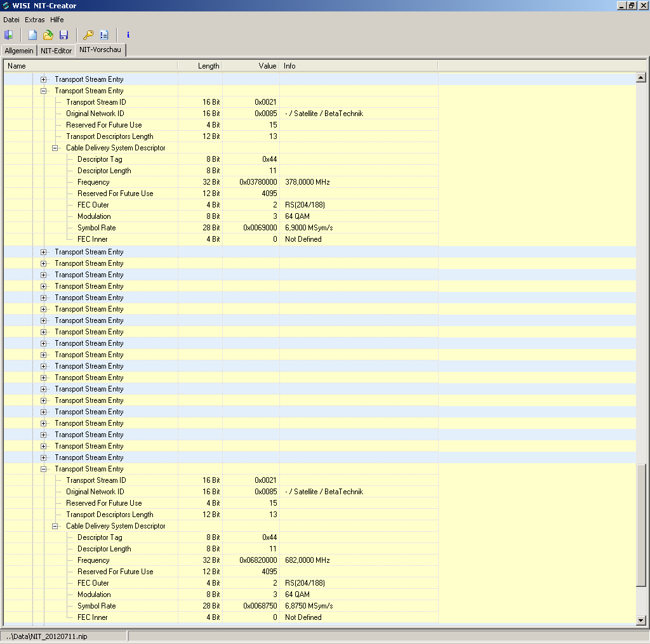The width and height of the screenshot is (650, 644).
Task: Switch to the Allgemein tab
Action: (19, 51)
